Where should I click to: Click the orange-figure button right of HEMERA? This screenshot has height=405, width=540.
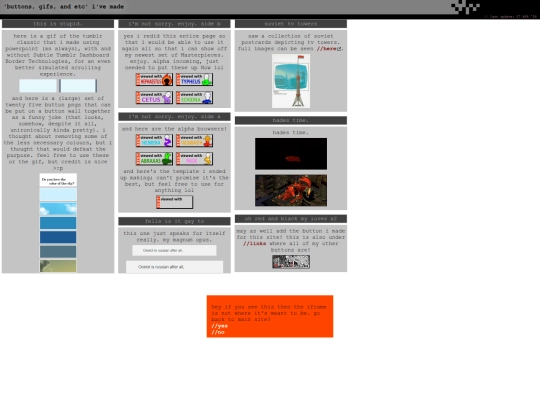pyautogui.click(x=194, y=141)
